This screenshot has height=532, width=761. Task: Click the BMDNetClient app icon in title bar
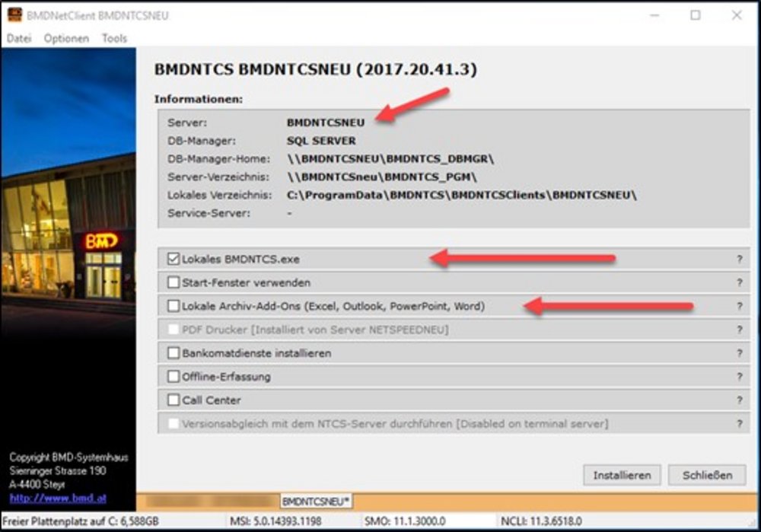tap(15, 15)
